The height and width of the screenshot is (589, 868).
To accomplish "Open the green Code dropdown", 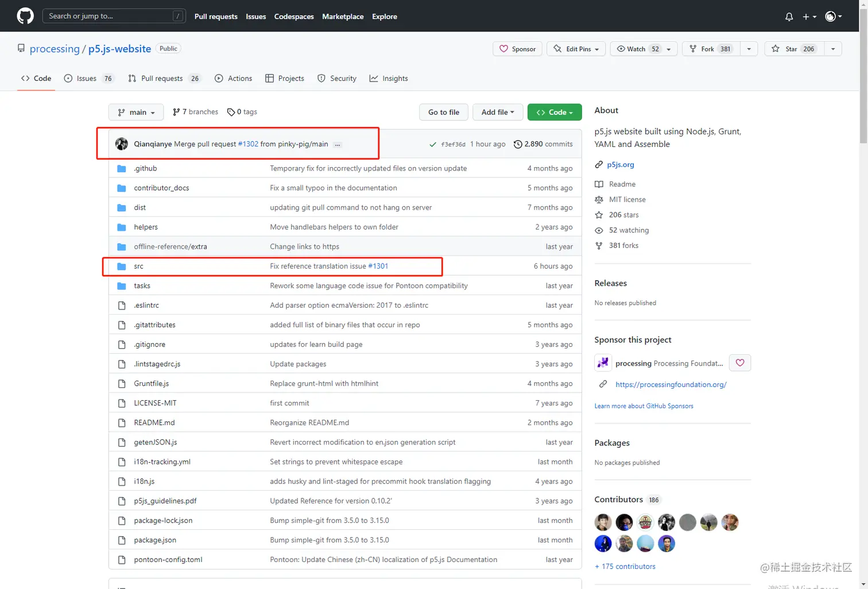I will point(554,112).
